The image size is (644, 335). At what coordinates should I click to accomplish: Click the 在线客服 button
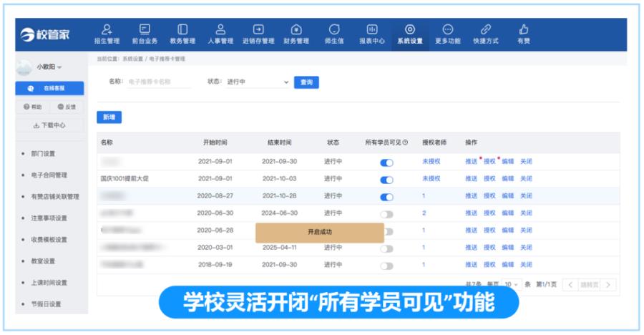click(x=49, y=88)
